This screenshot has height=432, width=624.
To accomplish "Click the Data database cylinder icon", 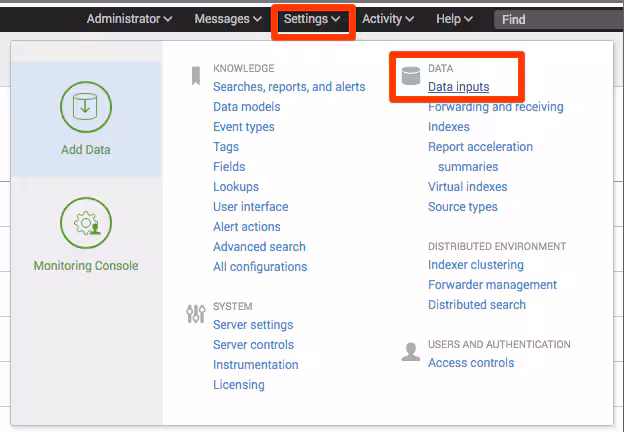I will click(x=411, y=76).
